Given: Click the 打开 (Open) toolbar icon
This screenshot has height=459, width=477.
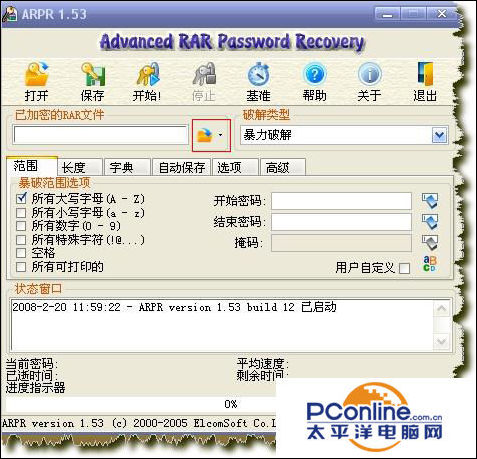Looking at the screenshot, I should click(36, 74).
